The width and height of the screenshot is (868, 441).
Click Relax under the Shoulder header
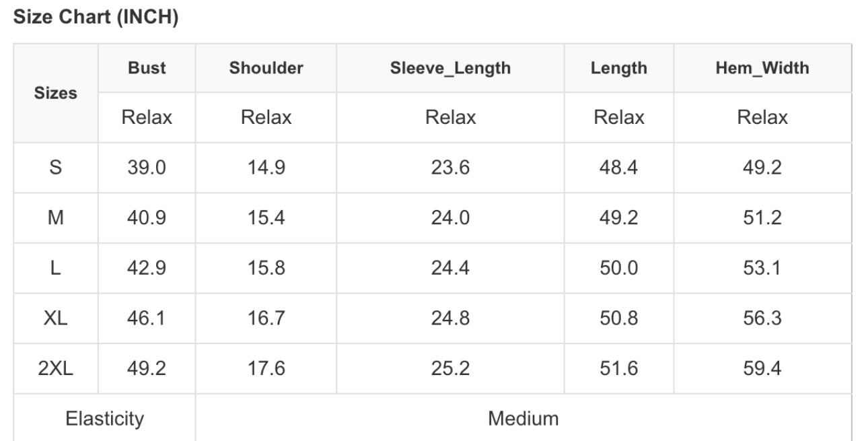click(266, 117)
